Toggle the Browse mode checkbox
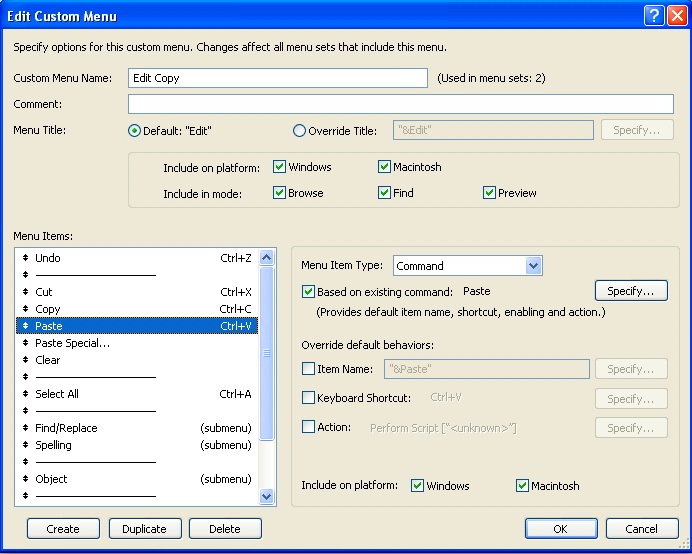 (280, 193)
